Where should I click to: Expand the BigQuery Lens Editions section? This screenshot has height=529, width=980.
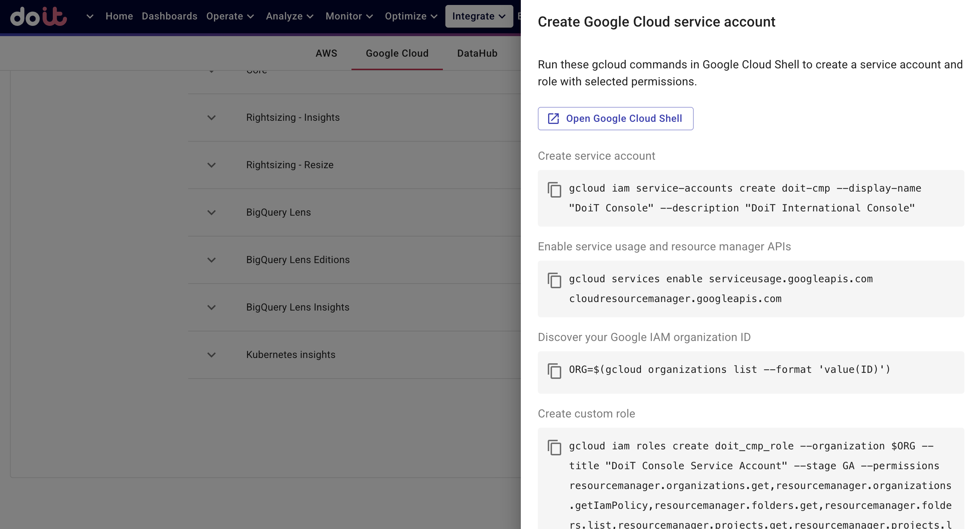click(212, 260)
